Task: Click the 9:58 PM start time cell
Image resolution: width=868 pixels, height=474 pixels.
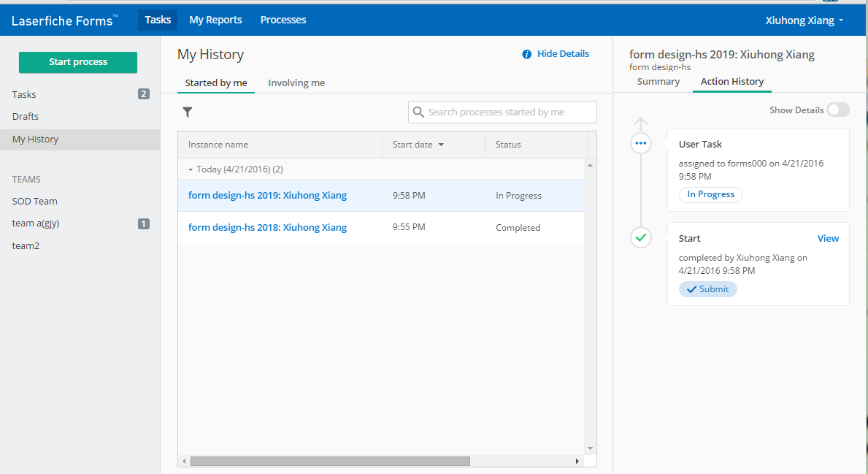Action: 409,196
